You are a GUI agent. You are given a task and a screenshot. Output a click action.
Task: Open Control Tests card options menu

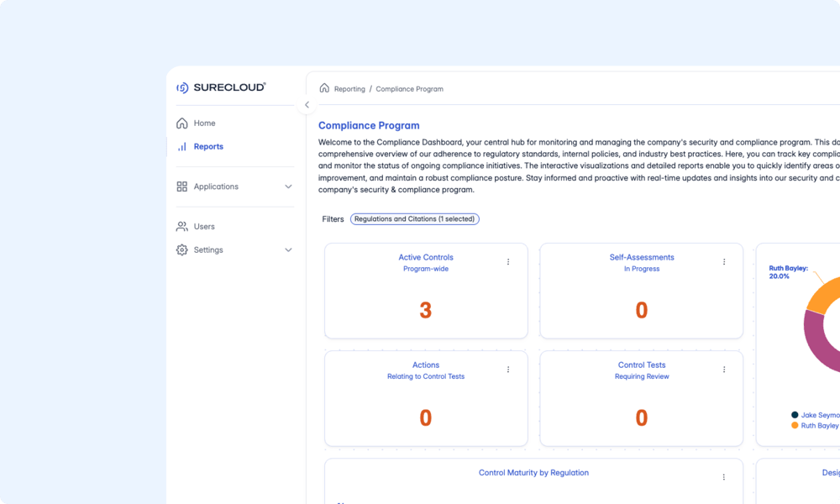724,370
